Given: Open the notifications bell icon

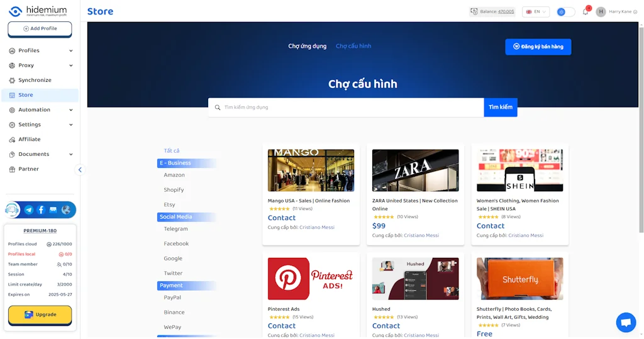Looking at the screenshot, I should 586,11.
